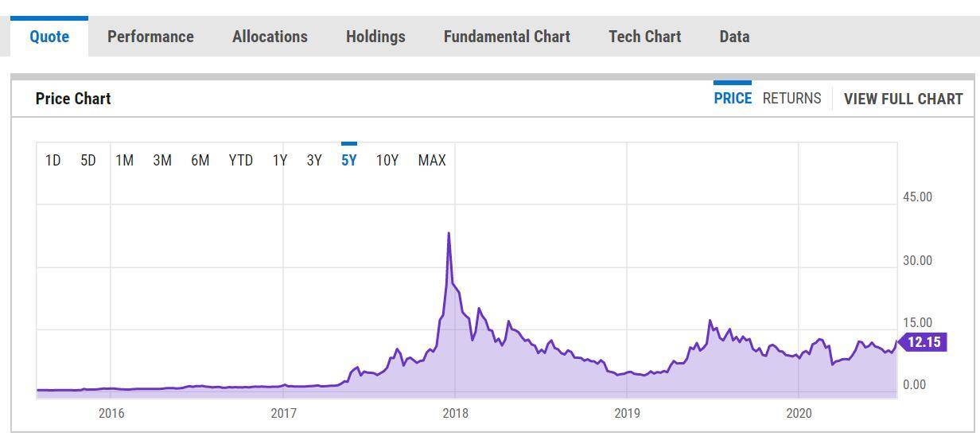
Task: Select the PRICE chart view
Action: 733,99
